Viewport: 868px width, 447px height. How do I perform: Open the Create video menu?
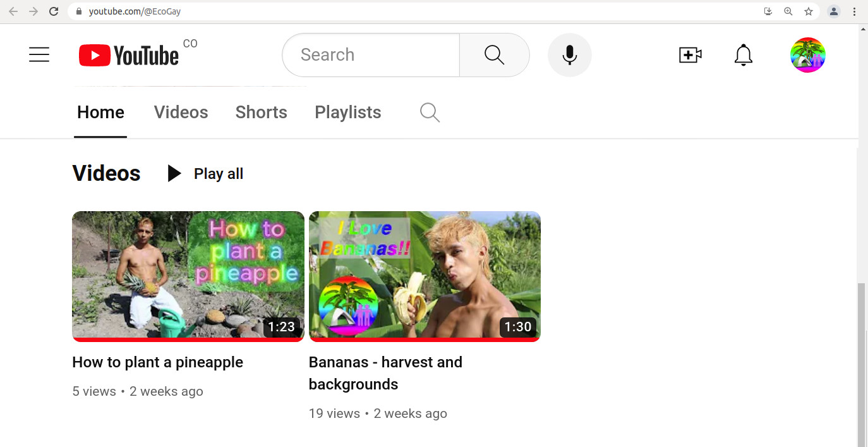click(x=690, y=55)
